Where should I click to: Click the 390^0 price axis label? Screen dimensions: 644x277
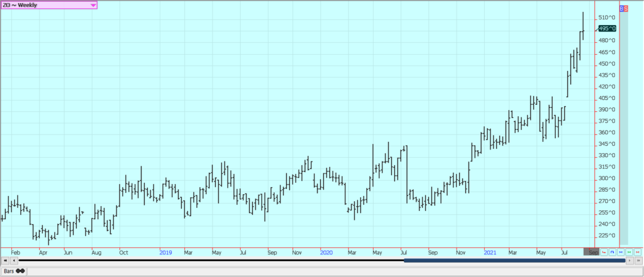pos(607,109)
